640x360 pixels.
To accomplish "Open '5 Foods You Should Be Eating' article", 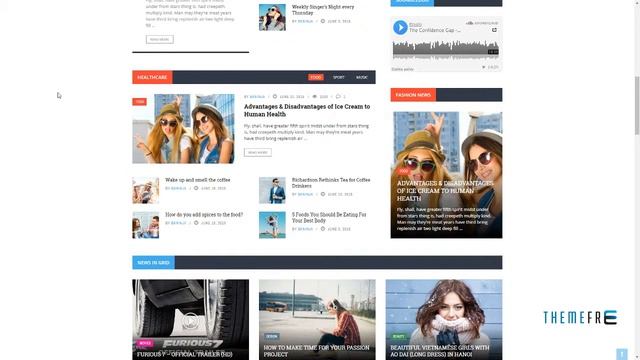I will pyautogui.click(x=329, y=218).
